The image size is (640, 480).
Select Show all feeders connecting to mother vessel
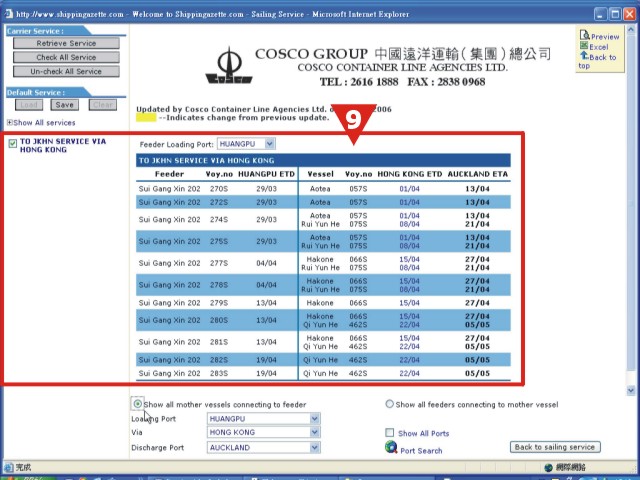389,404
